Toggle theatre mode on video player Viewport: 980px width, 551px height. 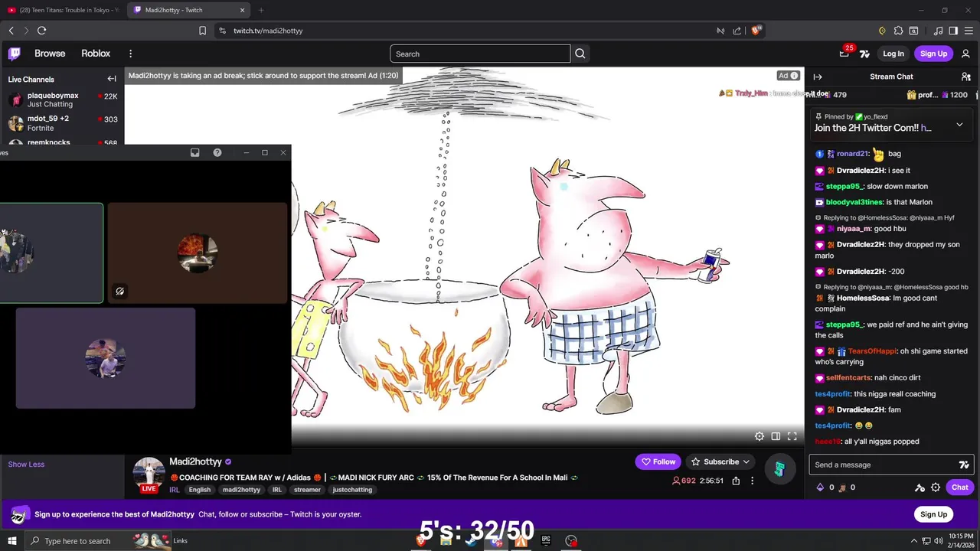(776, 436)
